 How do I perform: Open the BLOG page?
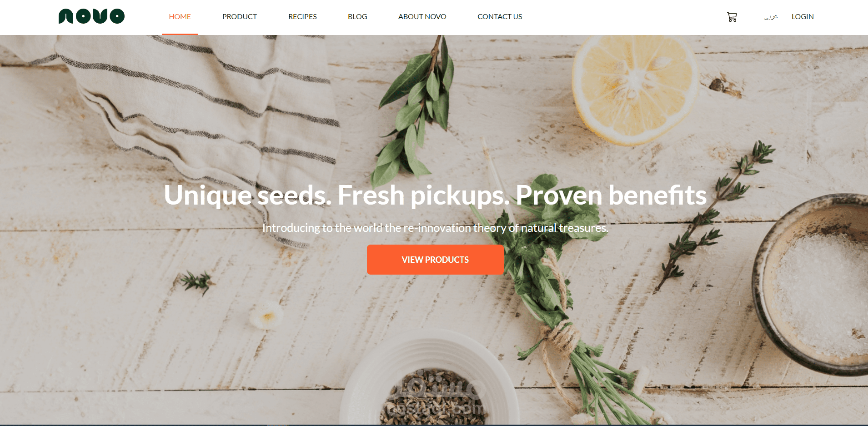[x=357, y=16]
